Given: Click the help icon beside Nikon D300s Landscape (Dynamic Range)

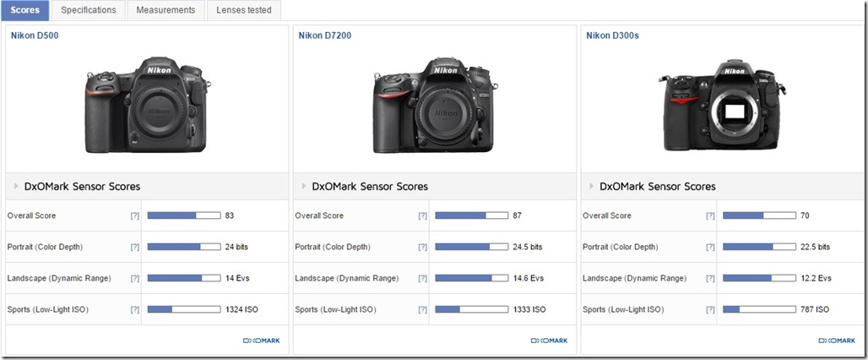Looking at the screenshot, I should click(x=710, y=278).
